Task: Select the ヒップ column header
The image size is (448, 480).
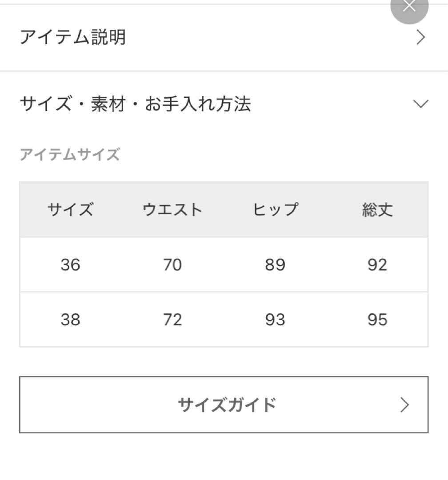Action: click(x=275, y=210)
